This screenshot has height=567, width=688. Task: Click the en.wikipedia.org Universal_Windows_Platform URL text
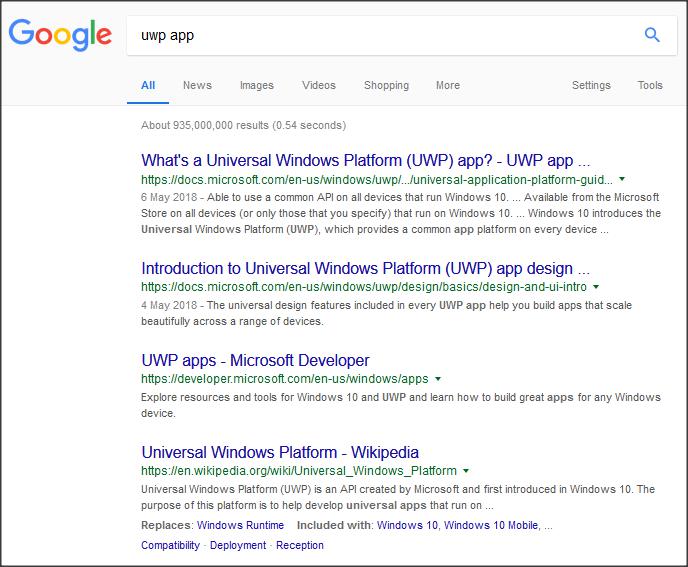pos(299,470)
